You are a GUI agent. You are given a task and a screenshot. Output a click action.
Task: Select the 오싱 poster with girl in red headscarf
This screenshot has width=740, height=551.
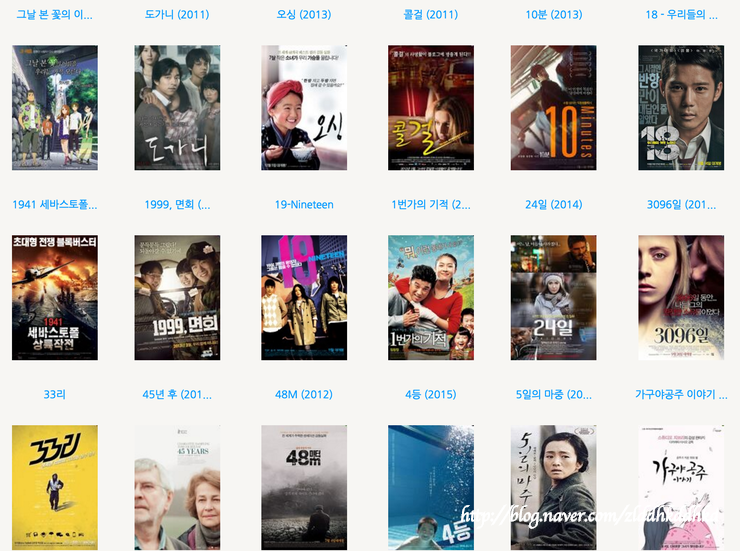(304, 108)
